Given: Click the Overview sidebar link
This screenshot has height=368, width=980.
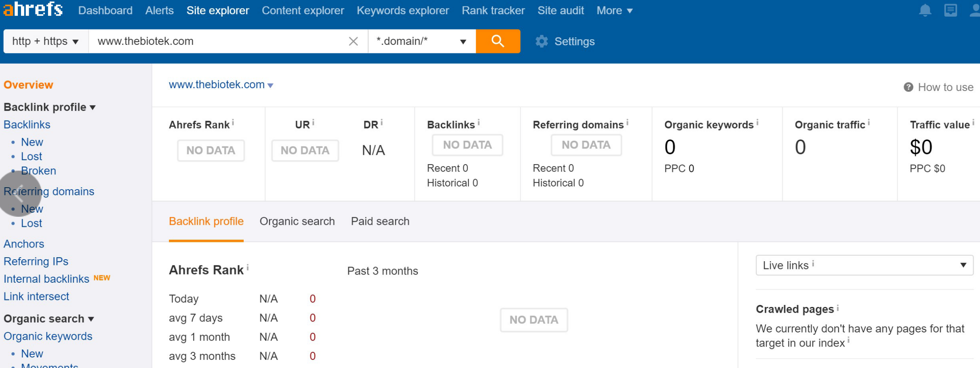Looking at the screenshot, I should point(28,85).
